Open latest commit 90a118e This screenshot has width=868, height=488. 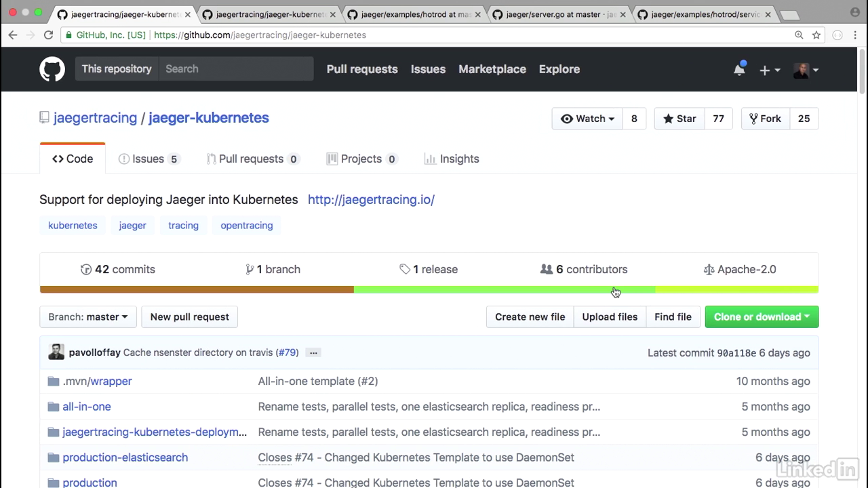click(x=736, y=352)
